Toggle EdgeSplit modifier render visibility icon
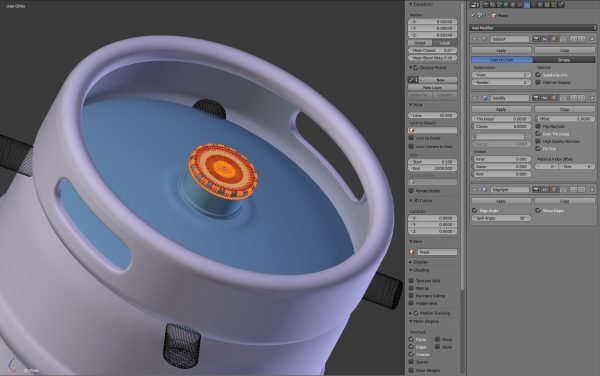 (x=536, y=189)
